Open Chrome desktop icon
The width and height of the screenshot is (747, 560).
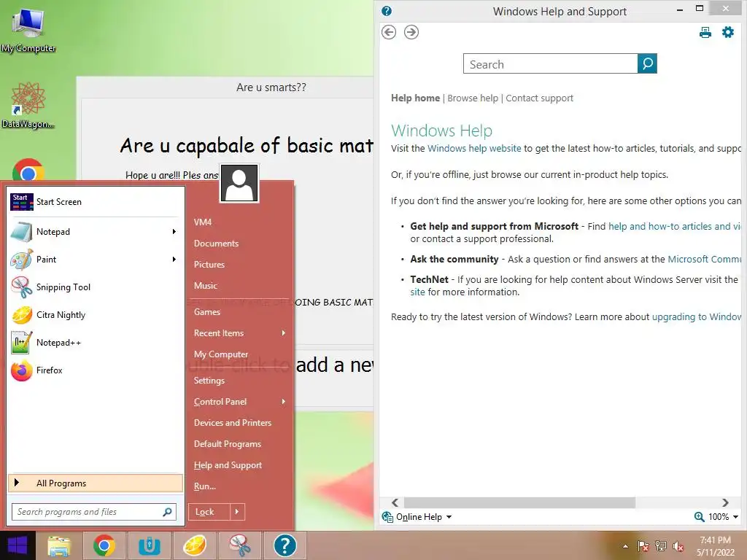click(28, 170)
